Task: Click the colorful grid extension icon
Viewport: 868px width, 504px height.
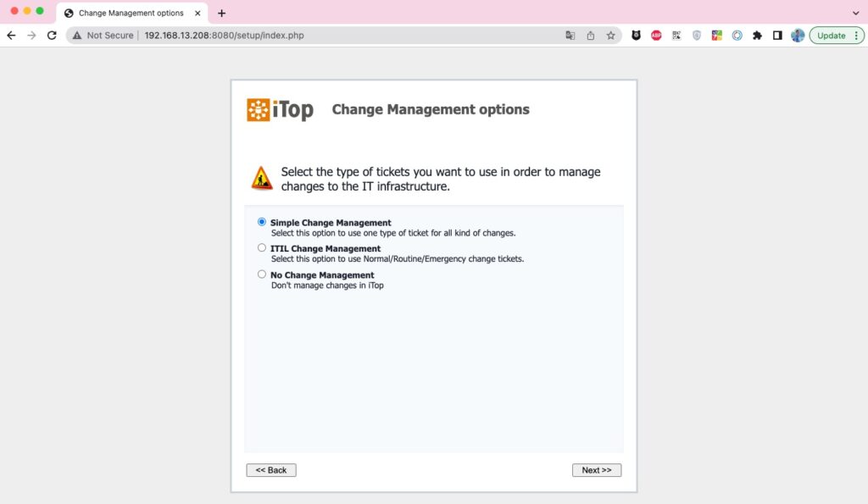Action: pyautogui.click(x=717, y=36)
